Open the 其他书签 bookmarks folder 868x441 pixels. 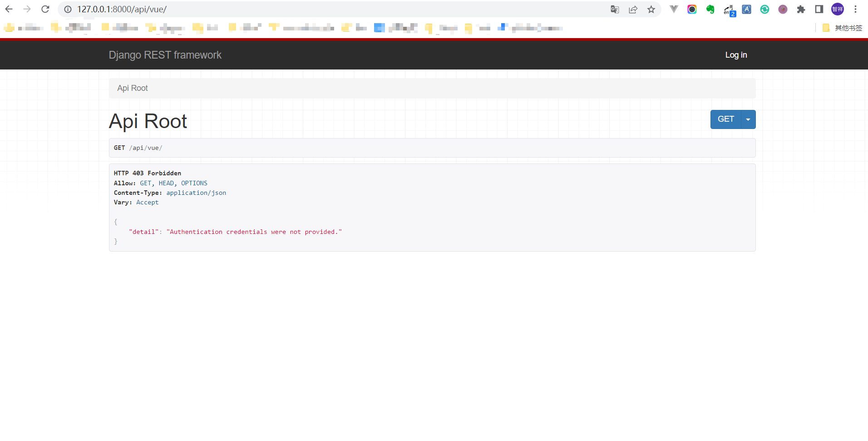(843, 28)
